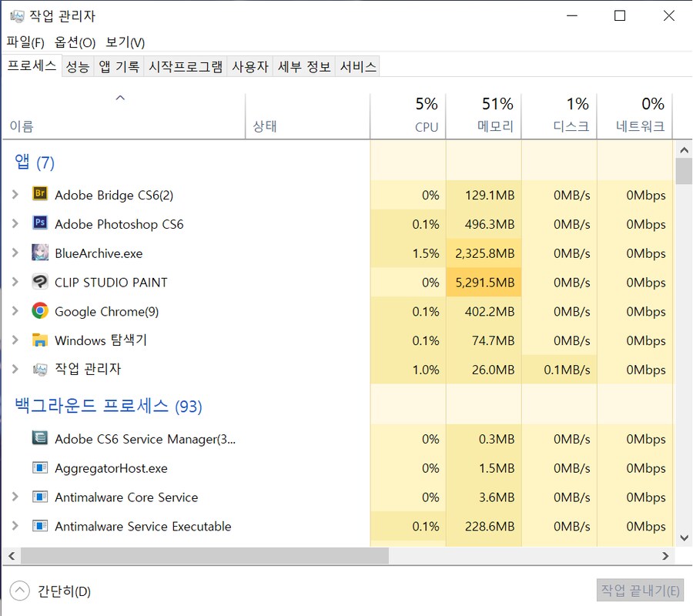The width and height of the screenshot is (693, 616).
Task: Click the 74.7MB memory value
Action: (494, 340)
